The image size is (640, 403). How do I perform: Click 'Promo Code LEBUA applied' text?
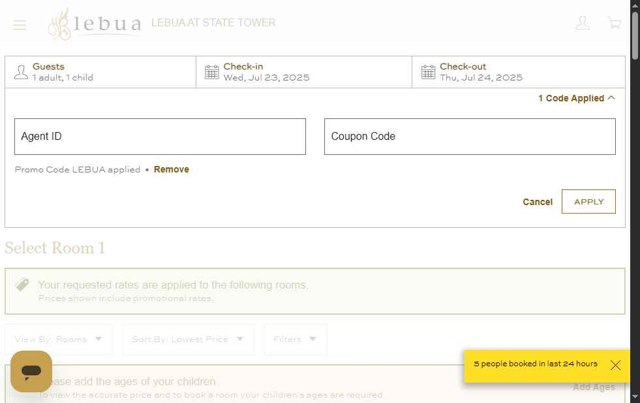(78, 169)
